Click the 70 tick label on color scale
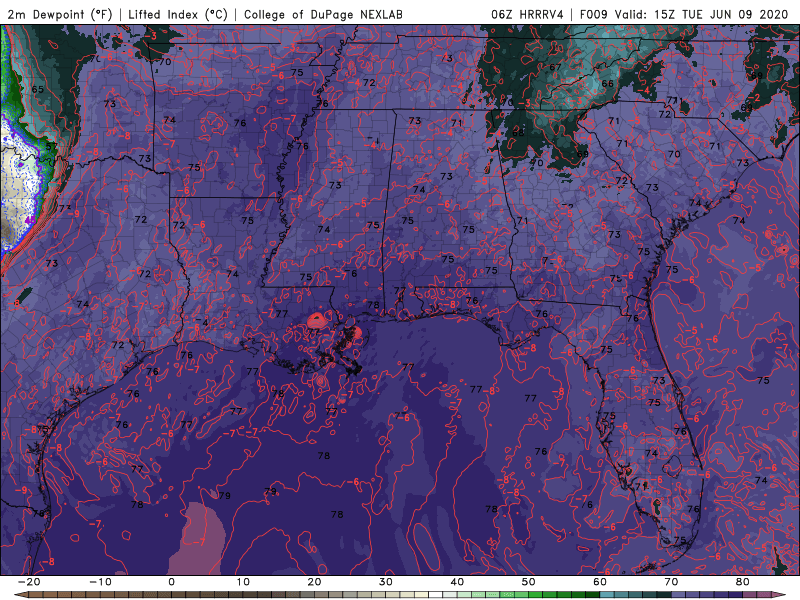This screenshot has height=600, width=800. pos(671,582)
